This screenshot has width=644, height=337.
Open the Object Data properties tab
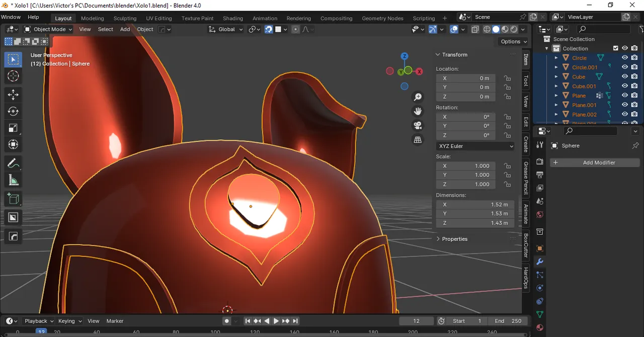(540, 314)
